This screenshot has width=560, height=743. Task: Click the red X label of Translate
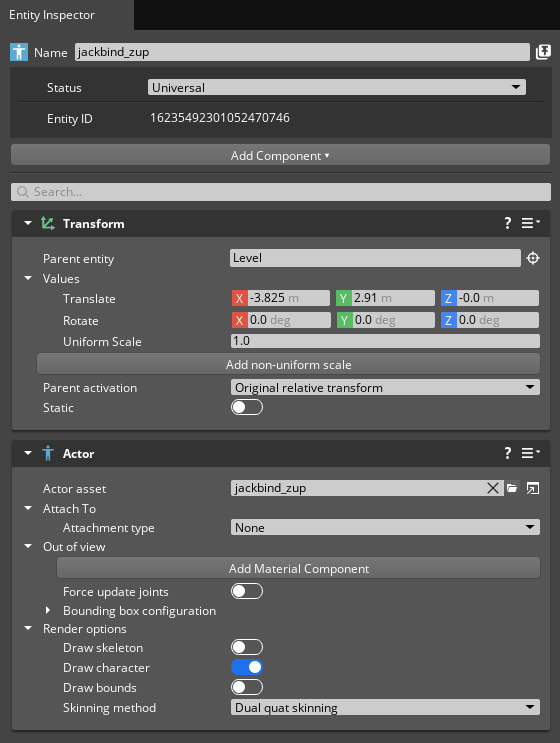[240, 298]
